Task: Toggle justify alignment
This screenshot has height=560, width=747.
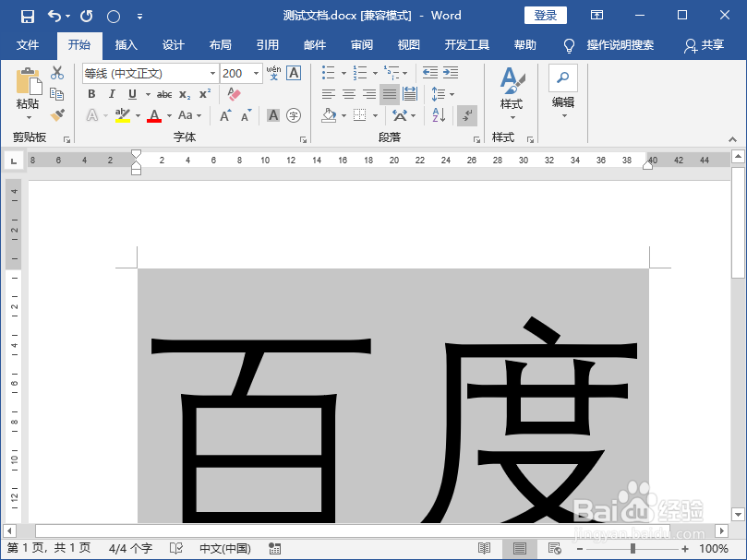Action: tap(390, 94)
